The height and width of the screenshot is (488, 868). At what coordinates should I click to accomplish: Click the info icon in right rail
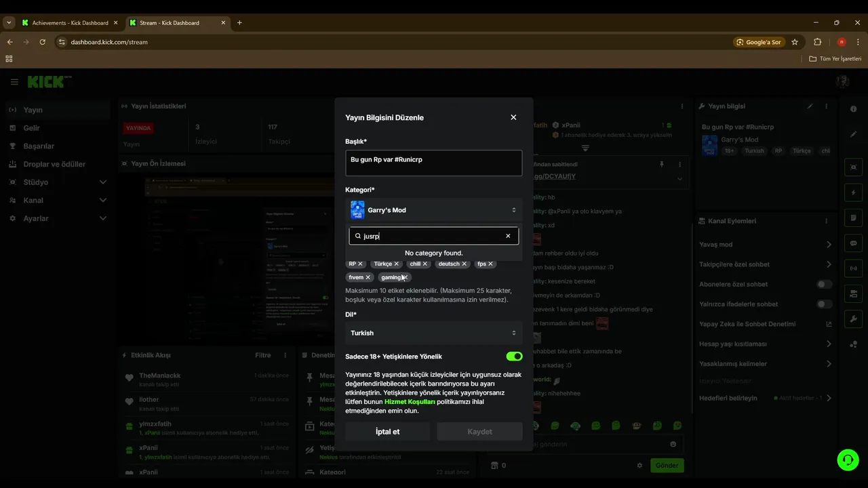[854, 109]
